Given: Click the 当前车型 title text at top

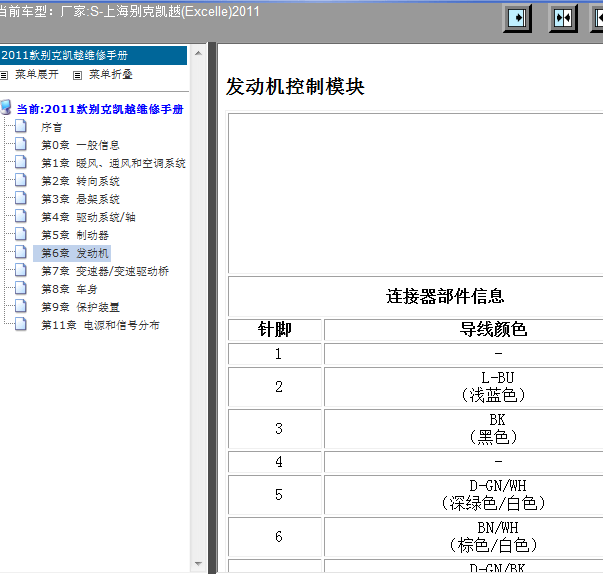Looking at the screenshot, I should (x=130, y=12).
